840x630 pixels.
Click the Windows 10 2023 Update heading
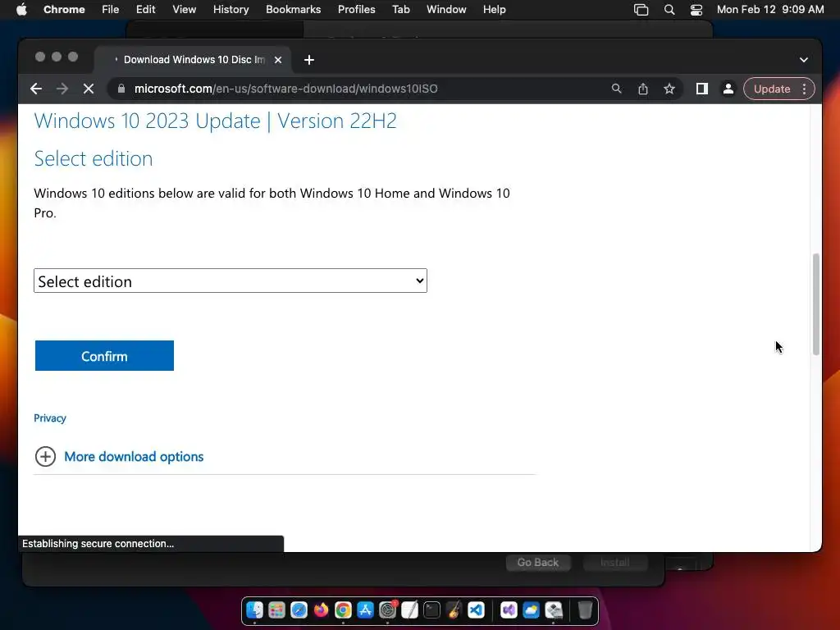(216, 121)
